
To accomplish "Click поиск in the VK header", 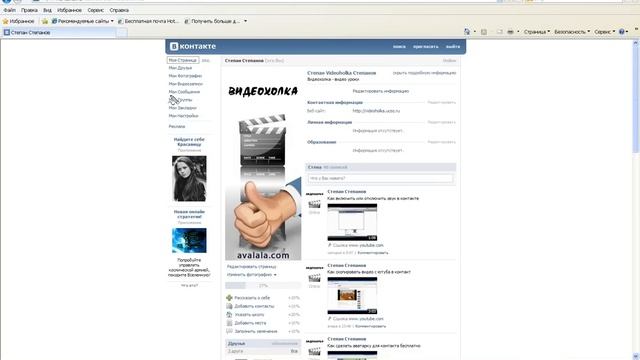I will [399, 47].
